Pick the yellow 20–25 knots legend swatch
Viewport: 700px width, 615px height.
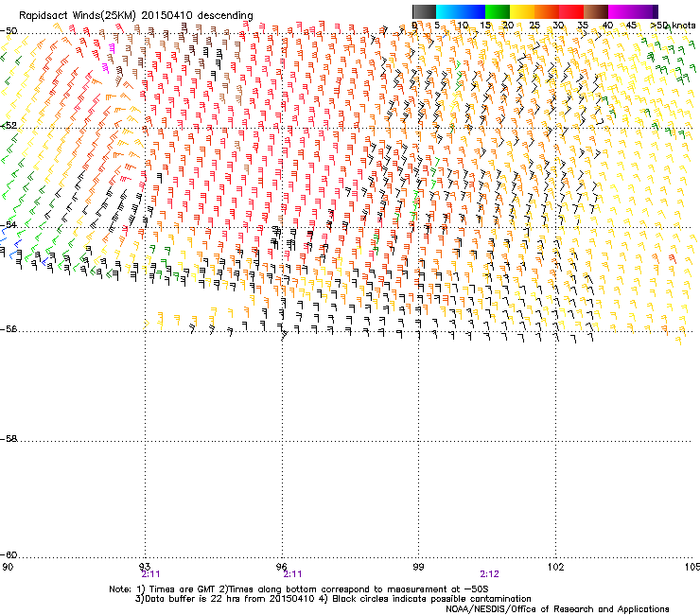coord(522,11)
